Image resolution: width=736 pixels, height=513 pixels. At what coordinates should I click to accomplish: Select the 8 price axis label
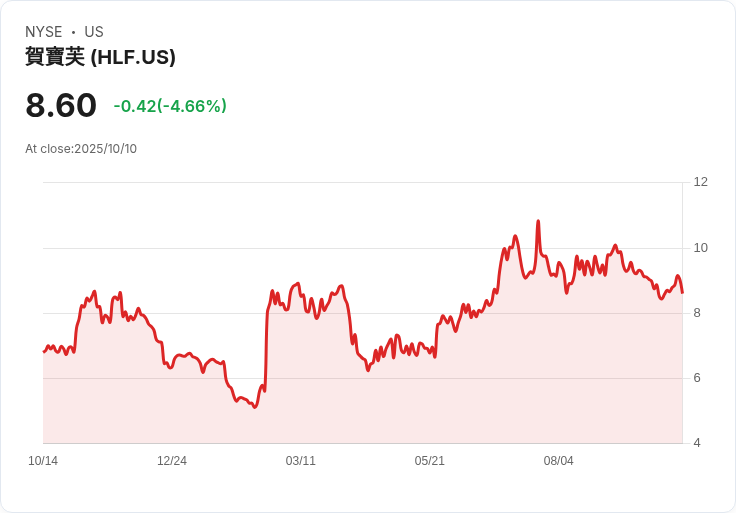697,313
